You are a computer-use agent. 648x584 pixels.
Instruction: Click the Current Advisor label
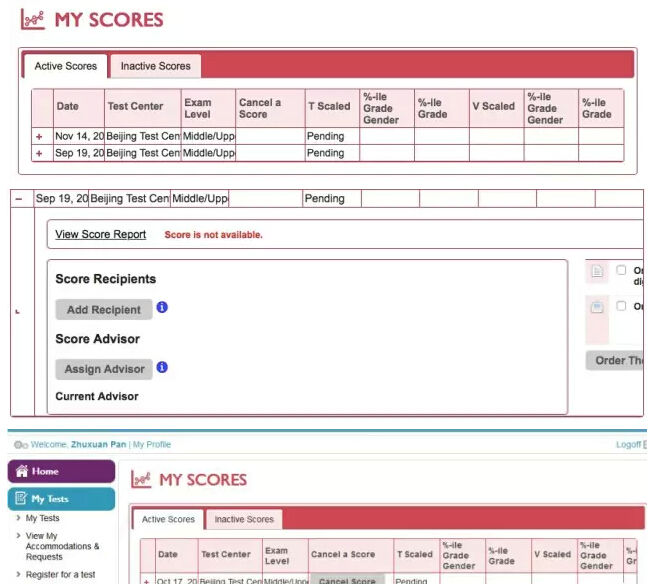[97, 396]
